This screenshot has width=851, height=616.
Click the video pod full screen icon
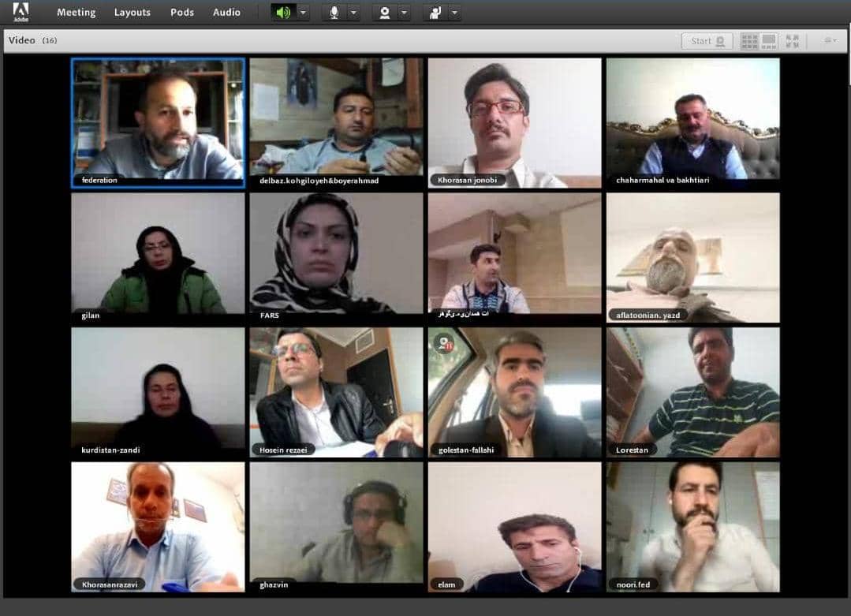(x=792, y=41)
